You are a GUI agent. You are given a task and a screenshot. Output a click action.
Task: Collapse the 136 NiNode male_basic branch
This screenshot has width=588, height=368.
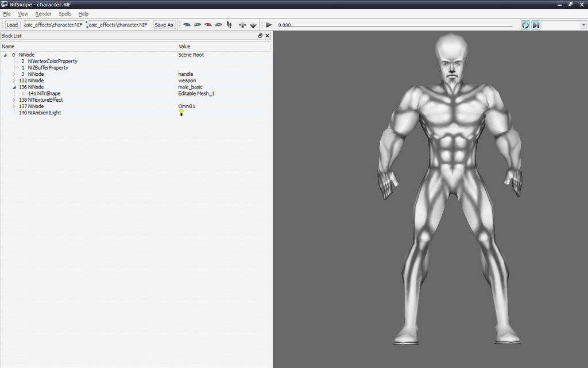click(x=14, y=87)
